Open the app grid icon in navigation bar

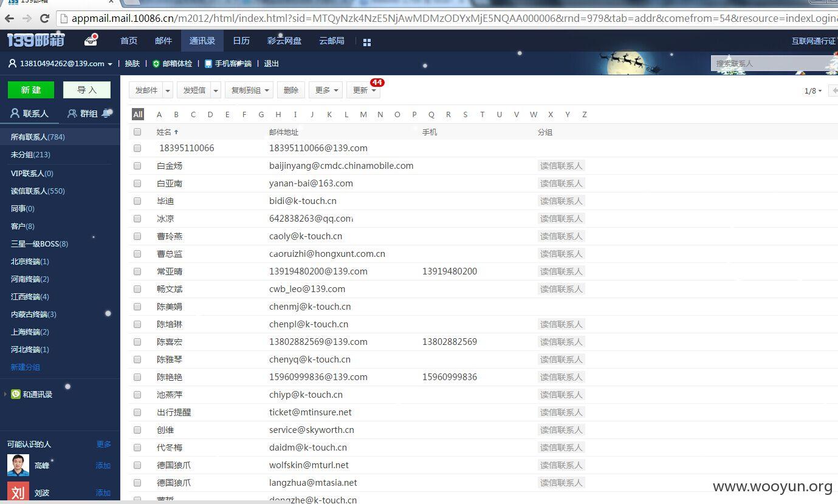click(x=366, y=42)
